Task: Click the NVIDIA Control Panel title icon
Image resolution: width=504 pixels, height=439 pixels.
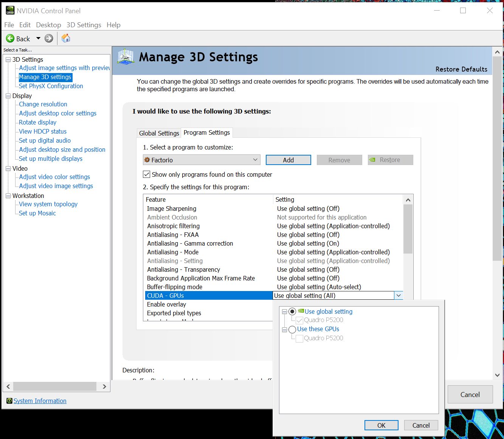Action: [10, 11]
